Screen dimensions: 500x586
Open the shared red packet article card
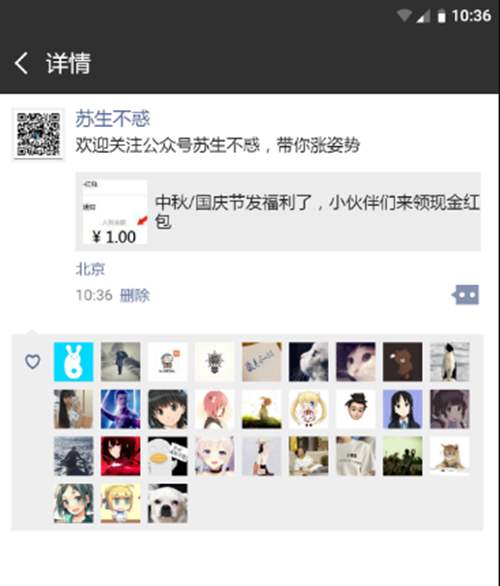click(x=278, y=212)
